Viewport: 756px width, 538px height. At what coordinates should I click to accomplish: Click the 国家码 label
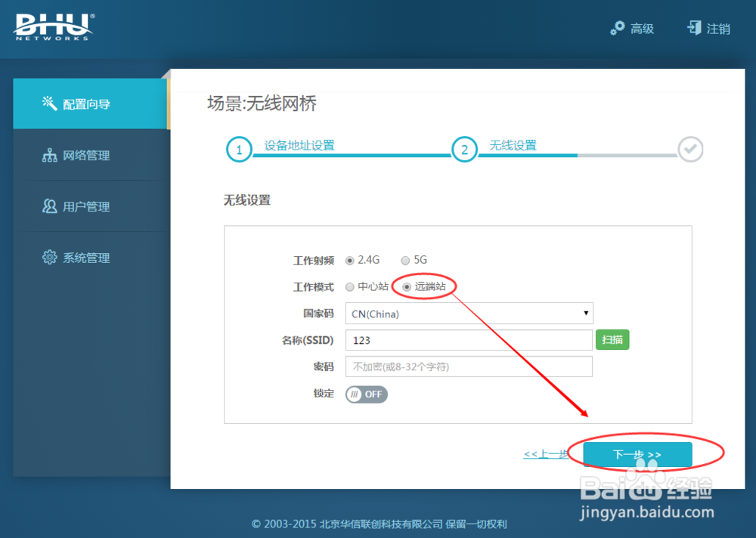pyautogui.click(x=319, y=314)
